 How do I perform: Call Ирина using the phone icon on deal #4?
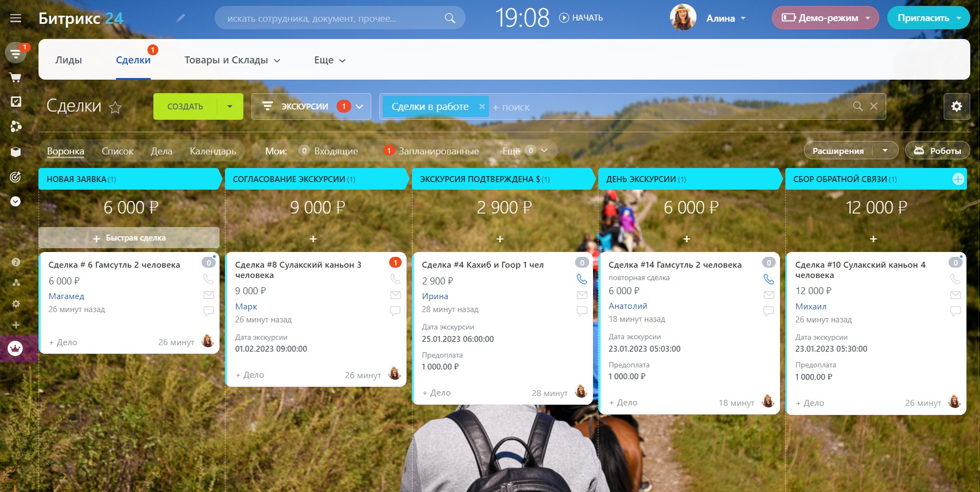click(x=582, y=279)
